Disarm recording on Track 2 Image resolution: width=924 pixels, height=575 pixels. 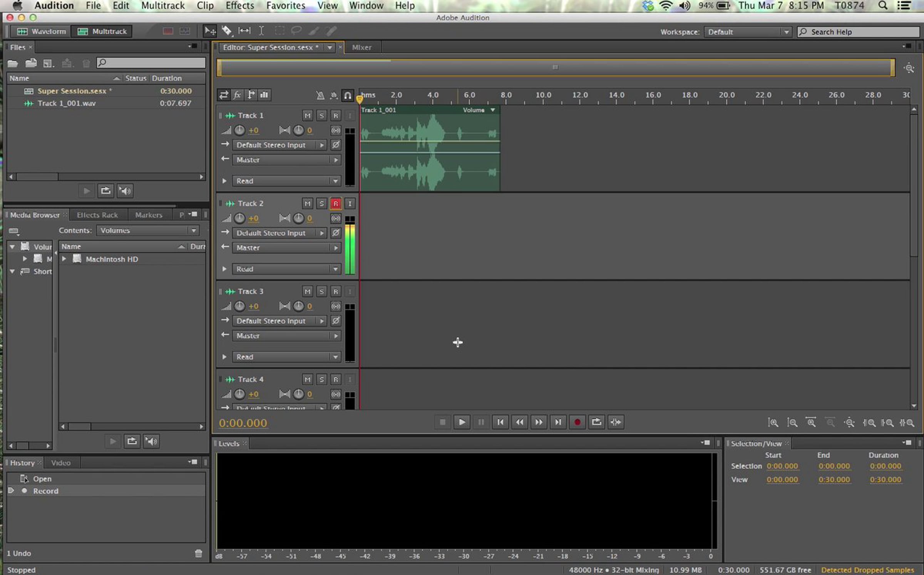pyautogui.click(x=335, y=203)
